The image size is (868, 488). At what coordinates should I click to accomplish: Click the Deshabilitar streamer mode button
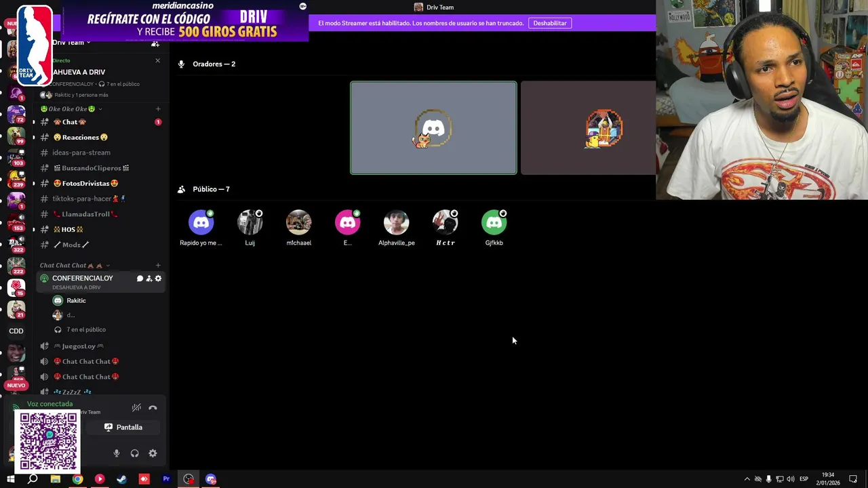point(550,23)
